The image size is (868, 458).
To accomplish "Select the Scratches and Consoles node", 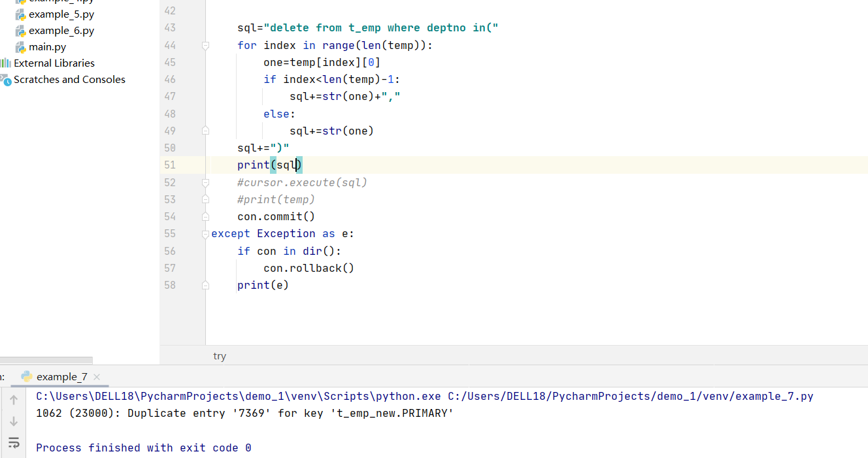I will pyautogui.click(x=69, y=80).
